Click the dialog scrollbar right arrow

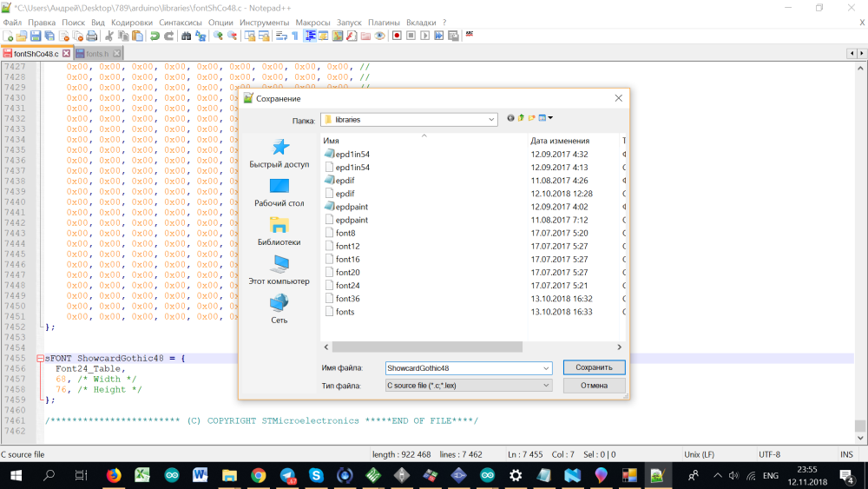tap(620, 347)
